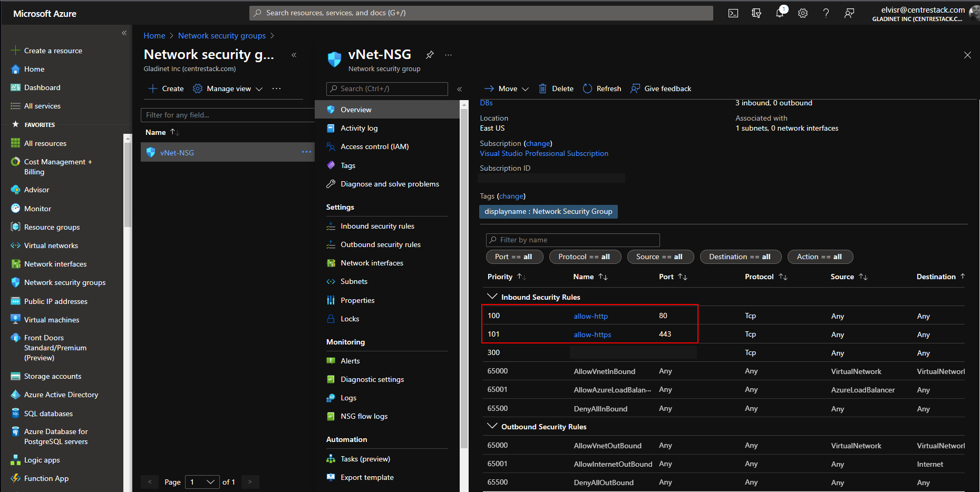This screenshot has height=492, width=980.
Task: Sort list by Name column arrows
Action: [x=175, y=132]
